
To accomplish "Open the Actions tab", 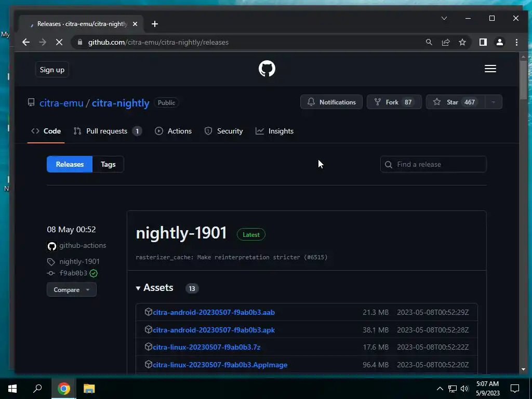I will click(x=174, y=131).
